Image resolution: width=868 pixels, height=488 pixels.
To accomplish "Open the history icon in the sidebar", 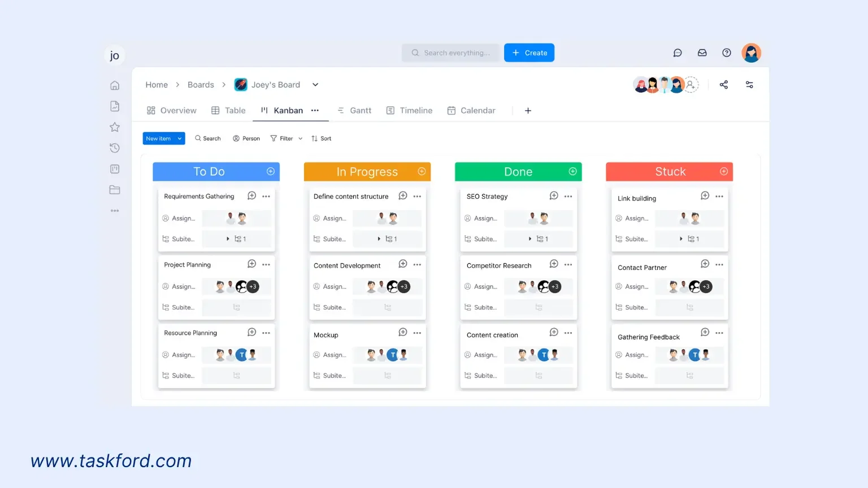I will coord(115,147).
